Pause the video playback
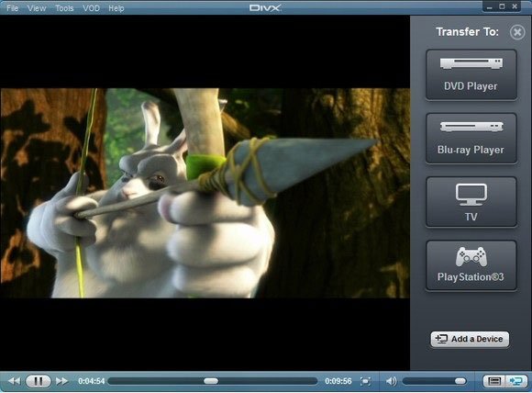The image size is (532, 393). [38, 381]
